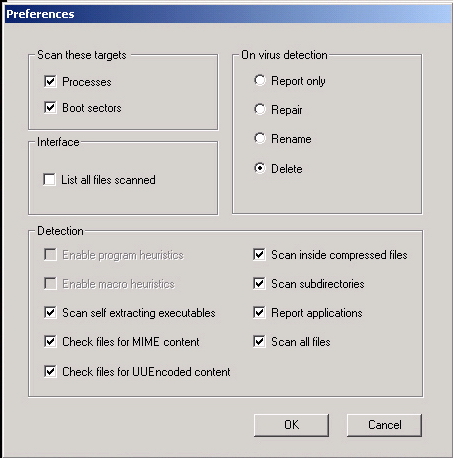The image size is (453, 458).
Task: Turn off Scan inside compressed files
Action: click(259, 255)
